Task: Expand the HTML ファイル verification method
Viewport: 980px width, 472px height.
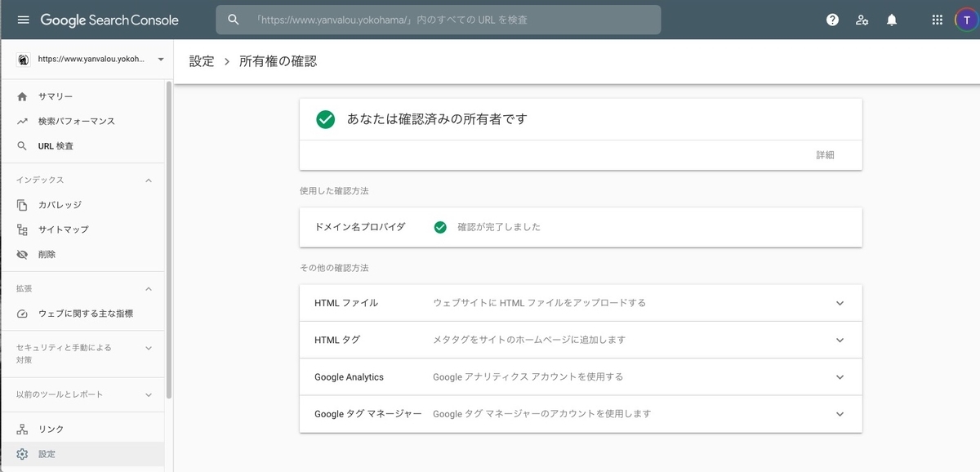Action: [581, 303]
